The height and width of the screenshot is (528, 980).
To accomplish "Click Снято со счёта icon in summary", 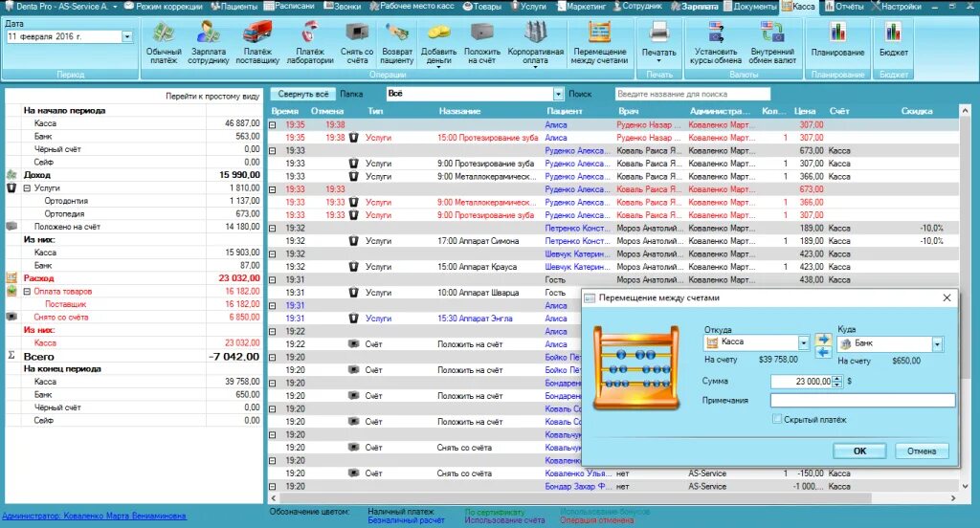I will coord(11,317).
